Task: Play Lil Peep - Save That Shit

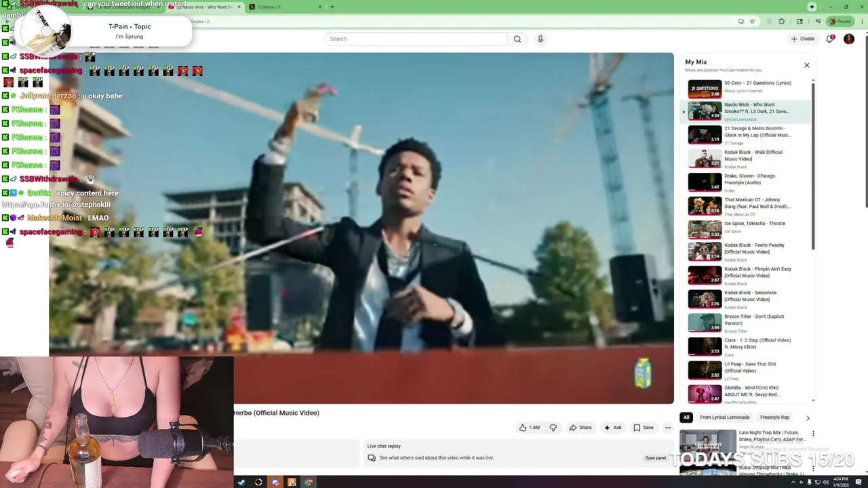Action: click(x=746, y=370)
